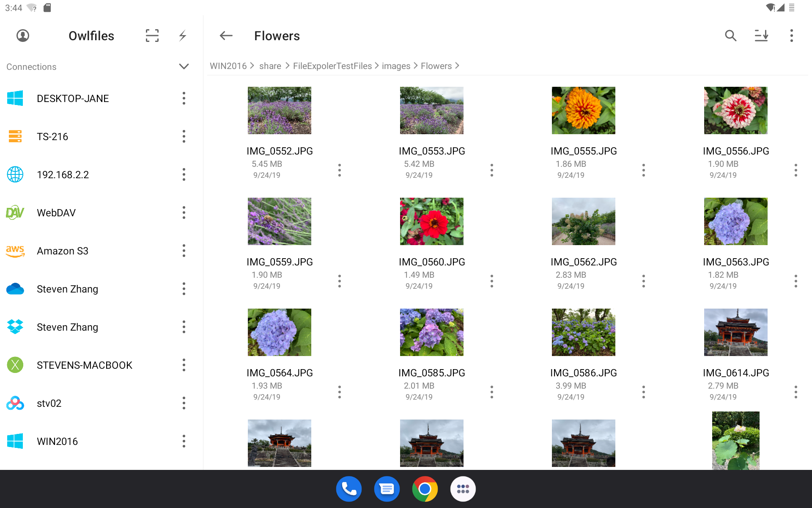Launch the Messages app from dock
The width and height of the screenshot is (812, 508).
387,489
